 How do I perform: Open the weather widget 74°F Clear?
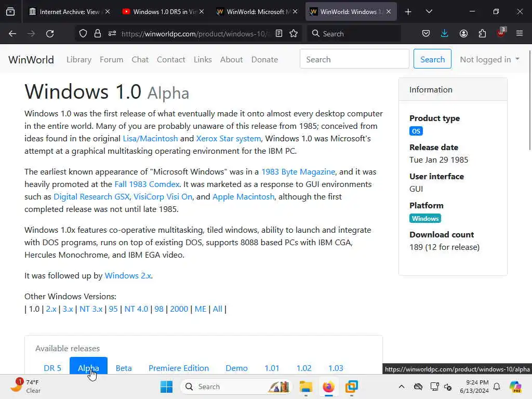click(x=25, y=387)
